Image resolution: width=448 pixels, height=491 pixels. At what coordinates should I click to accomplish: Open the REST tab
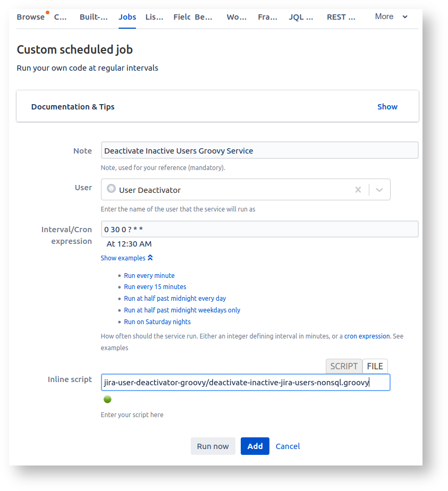click(341, 17)
